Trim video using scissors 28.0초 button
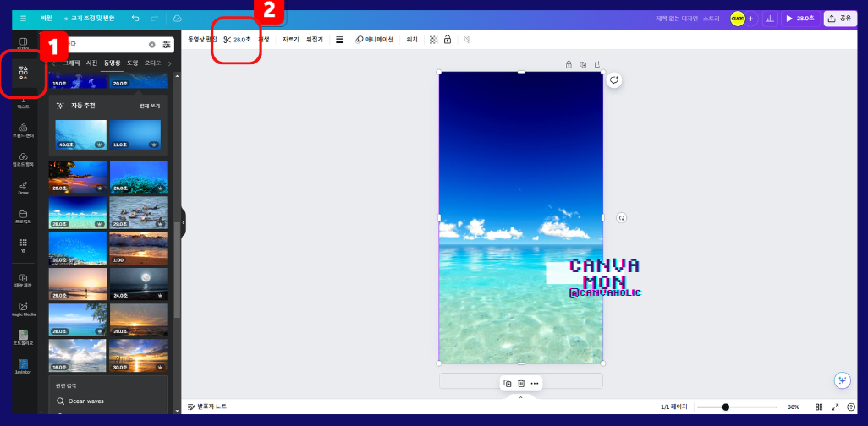This screenshot has width=868, height=426. click(x=237, y=40)
